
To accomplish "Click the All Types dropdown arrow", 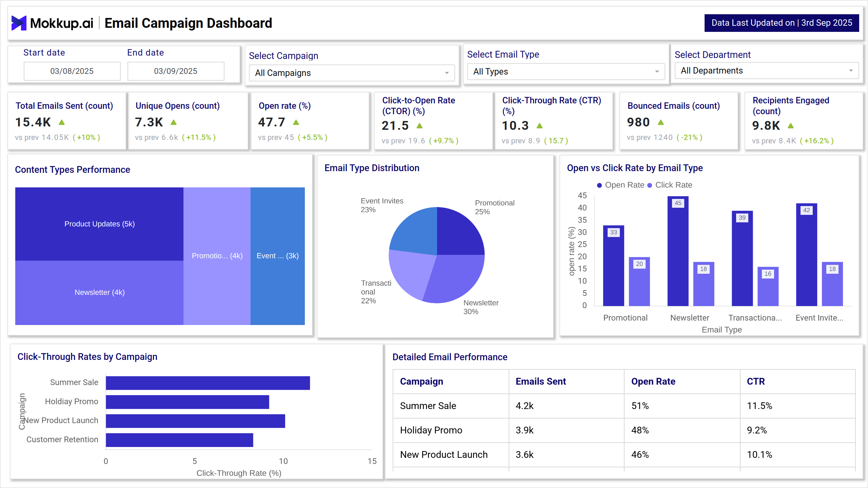I will click(657, 72).
